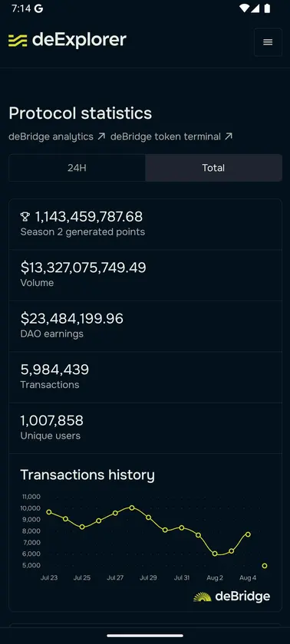Select the Total tab
The image size is (290, 644).
coord(213,168)
